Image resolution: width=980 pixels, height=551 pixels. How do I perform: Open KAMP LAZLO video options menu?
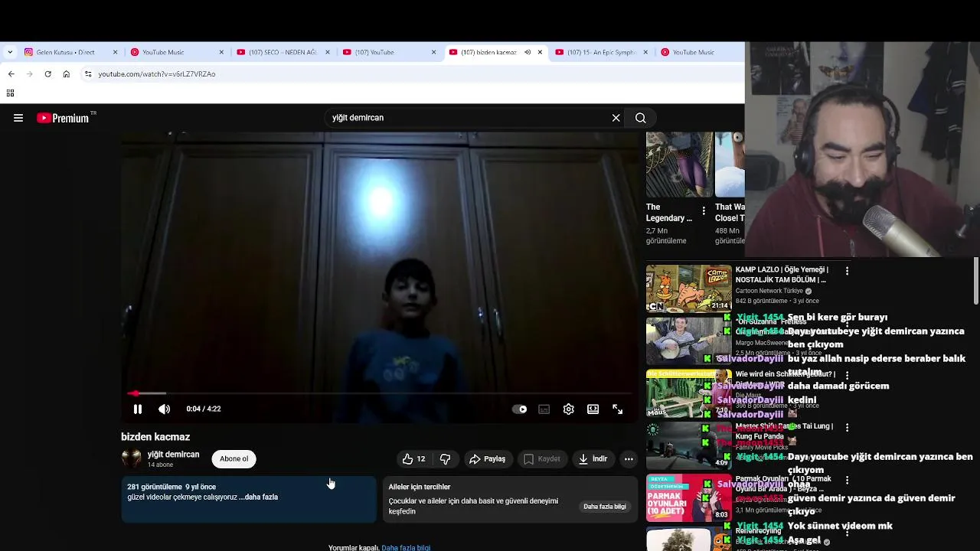pyautogui.click(x=847, y=271)
